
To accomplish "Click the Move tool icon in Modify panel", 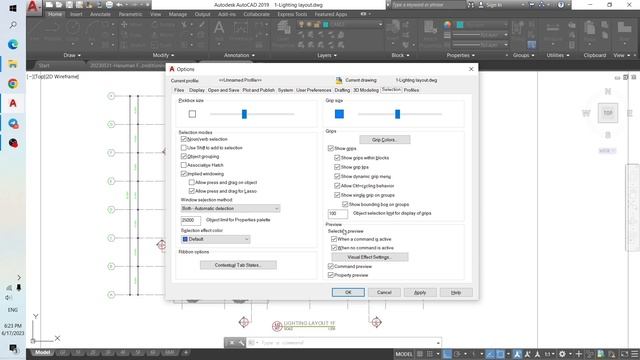I will tap(124, 24).
